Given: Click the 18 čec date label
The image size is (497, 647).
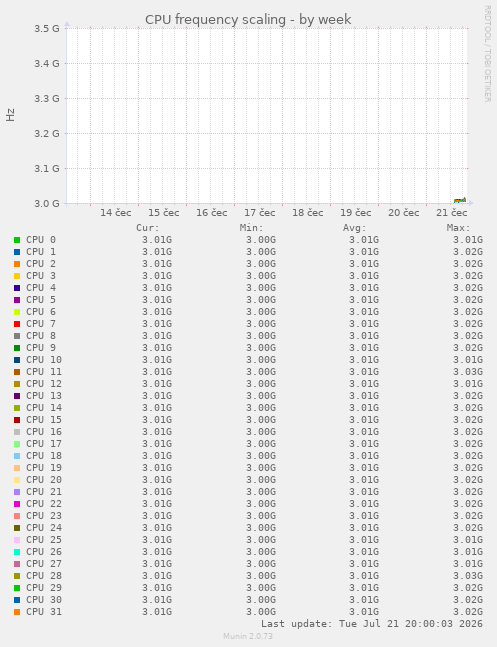Looking at the screenshot, I should pos(308,213).
